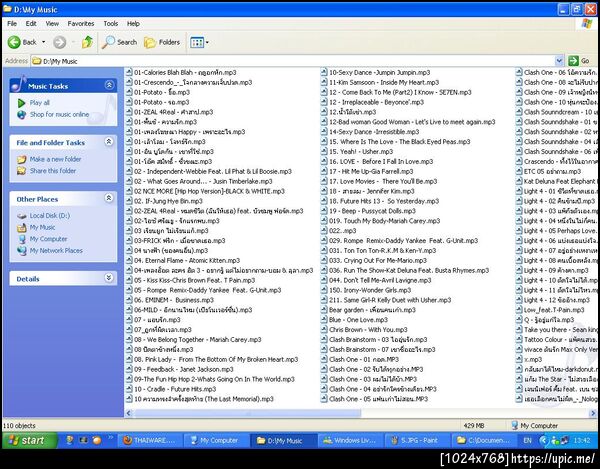Toggle the Folders pane
Viewport: 600px width, 469px height.
tap(162, 42)
